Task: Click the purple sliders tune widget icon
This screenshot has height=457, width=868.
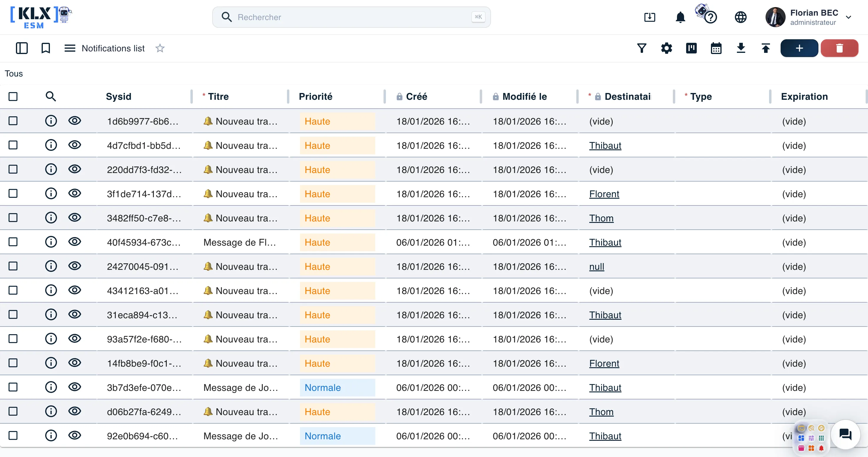Action: click(x=811, y=438)
